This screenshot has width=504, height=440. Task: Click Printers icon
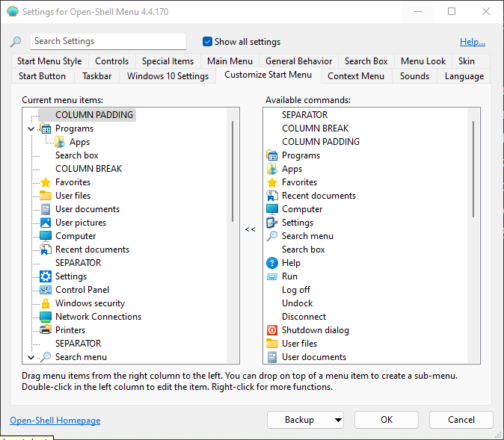[46, 330]
